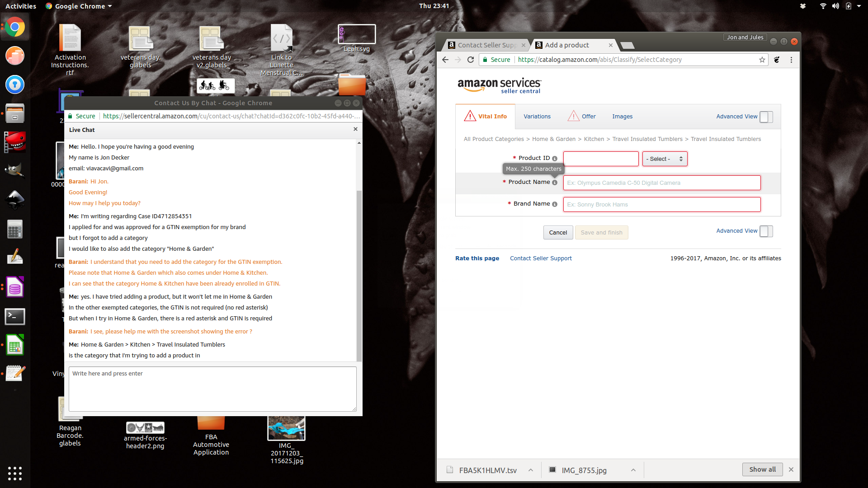Click Save and finish button
The width and height of the screenshot is (868, 488).
[x=601, y=233]
